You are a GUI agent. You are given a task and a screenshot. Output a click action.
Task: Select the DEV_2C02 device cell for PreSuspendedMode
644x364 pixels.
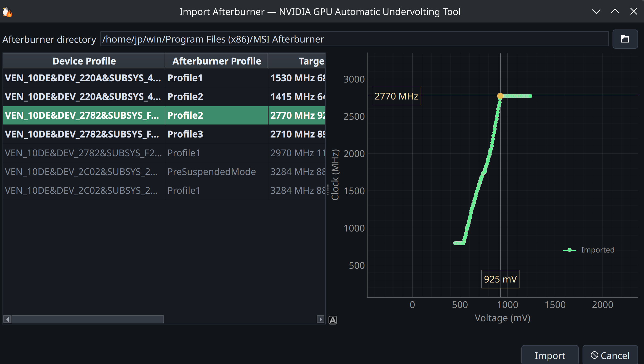coord(84,171)
